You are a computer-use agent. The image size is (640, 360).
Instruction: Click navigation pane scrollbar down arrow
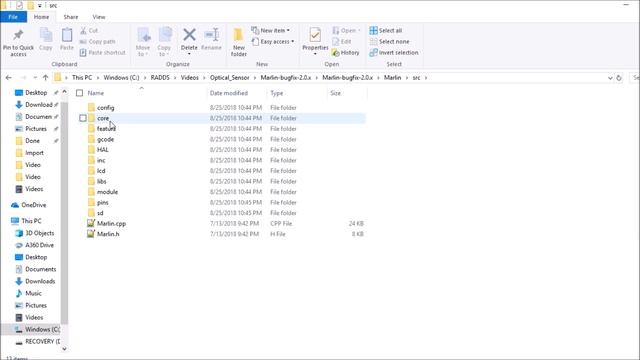click(64, 349)
